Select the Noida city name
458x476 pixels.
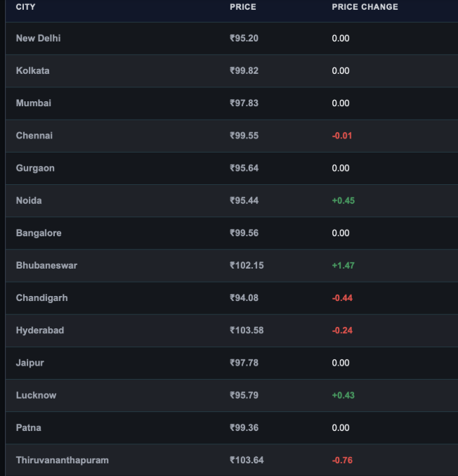[29, 200]
